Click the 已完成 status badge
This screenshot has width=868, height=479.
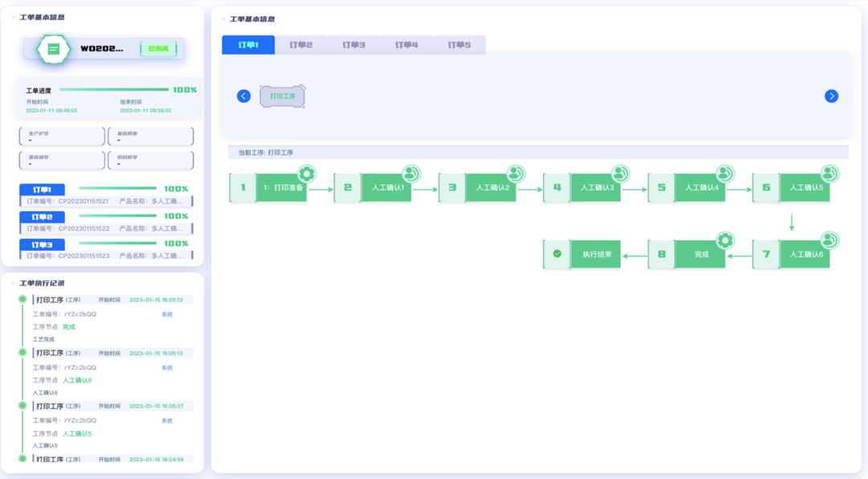pyautogui.click(x=158, y=49)
